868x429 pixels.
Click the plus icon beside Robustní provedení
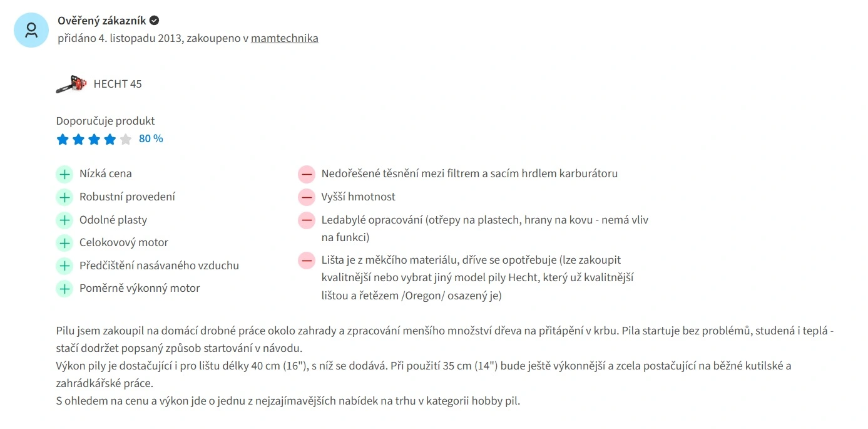point(64,197)
